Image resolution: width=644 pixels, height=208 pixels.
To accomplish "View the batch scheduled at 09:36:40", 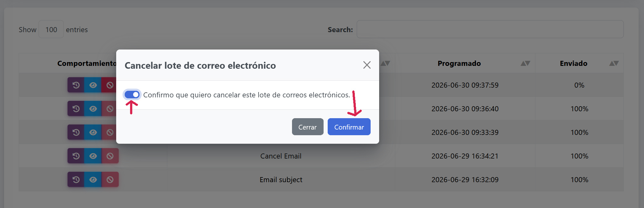I will pyautogui.click(x=93, y=109).
